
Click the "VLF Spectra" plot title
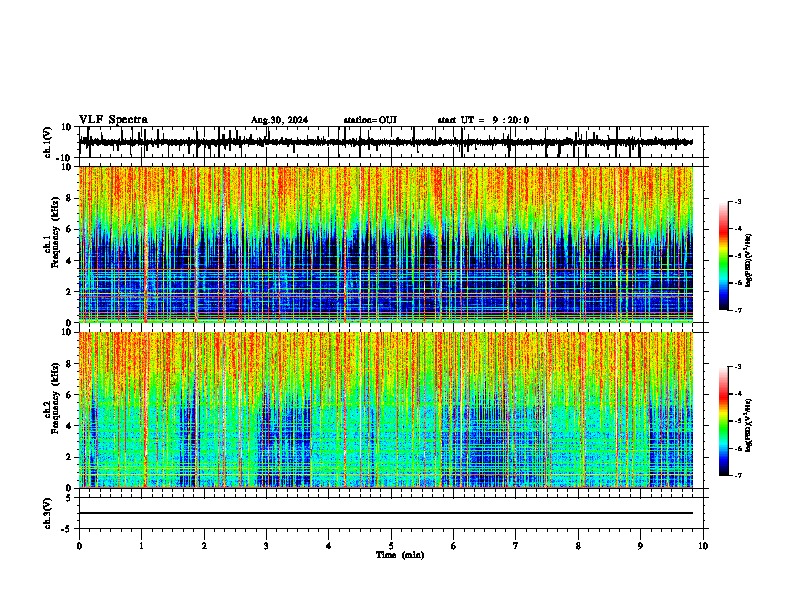[113, 120]
